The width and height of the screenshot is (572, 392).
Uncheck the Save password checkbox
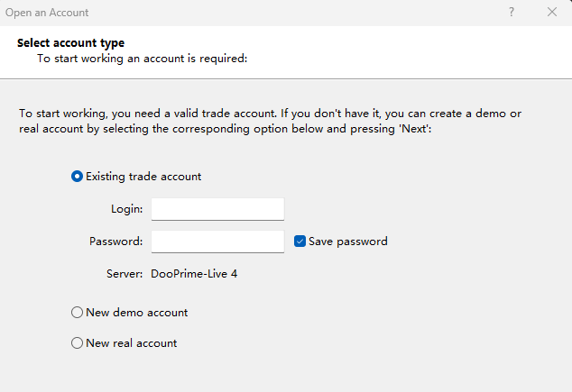point(300,242)
